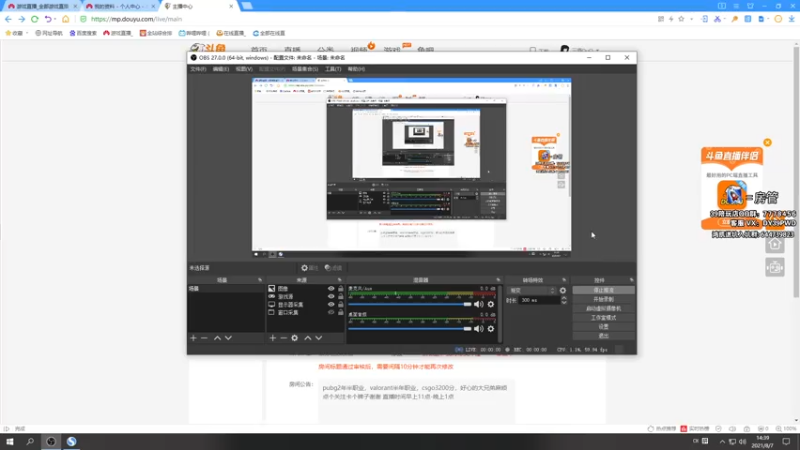Open OBS 设置 settings button
Image resolution: width=800 pixels, height=450 pixels.
click(604, 327)
